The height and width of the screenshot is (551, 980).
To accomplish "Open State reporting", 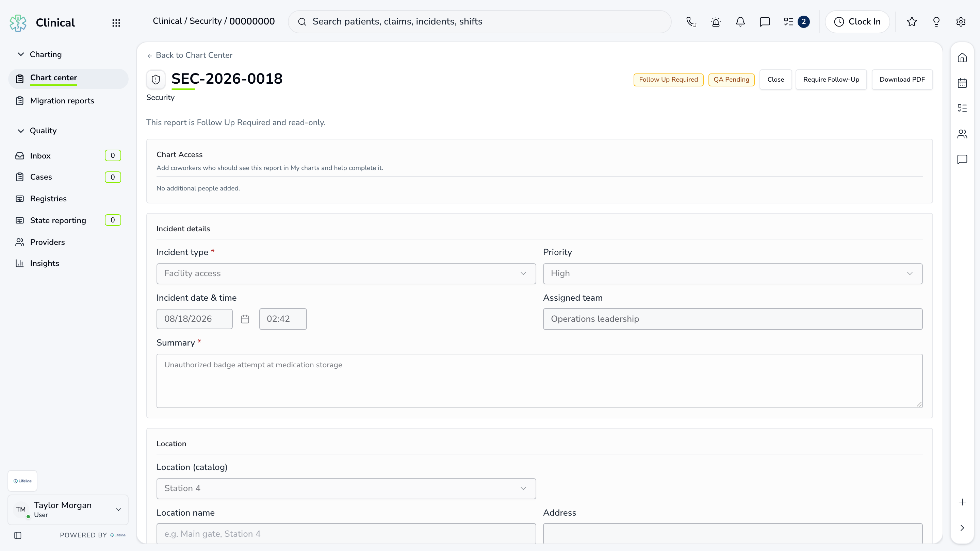I will pos(68,220).
